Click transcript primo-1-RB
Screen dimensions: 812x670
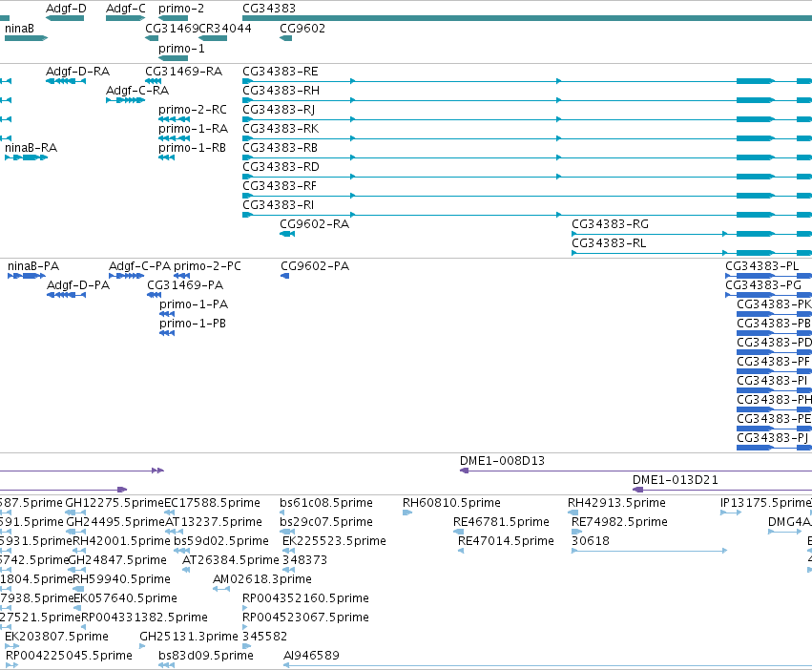192,148
